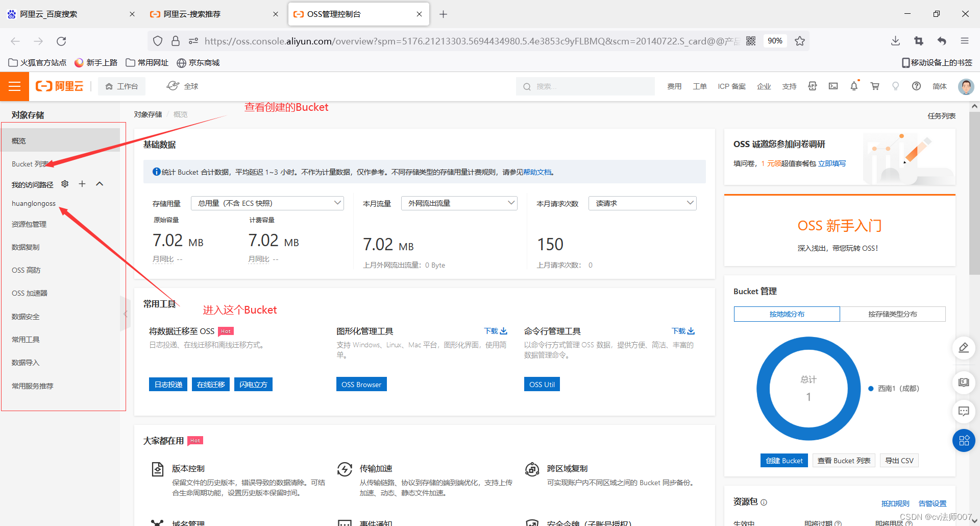This screenshot has height=526, width=980.
Task: Click the 闪电立方 button
Action: [x=253, y=385]
